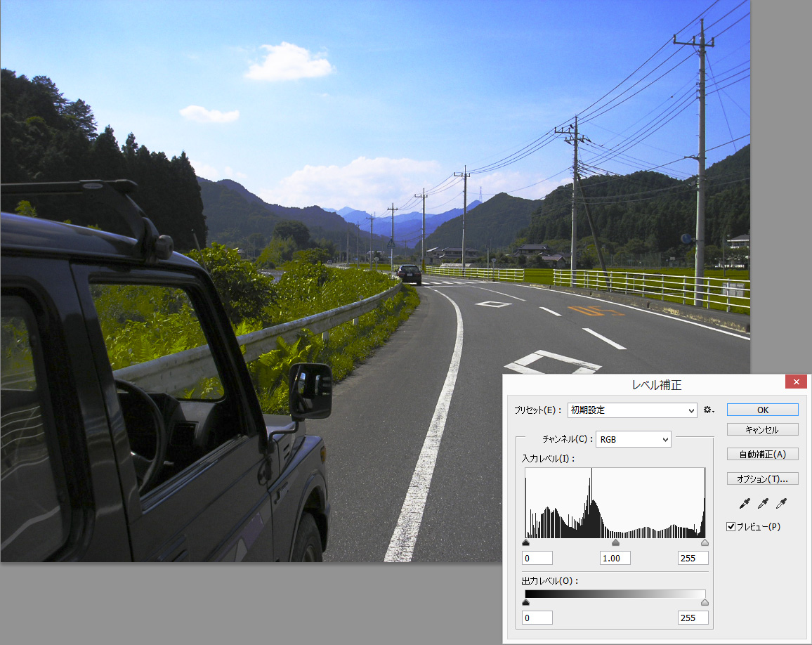Open the preset options gear menu

tap(709, 410)
